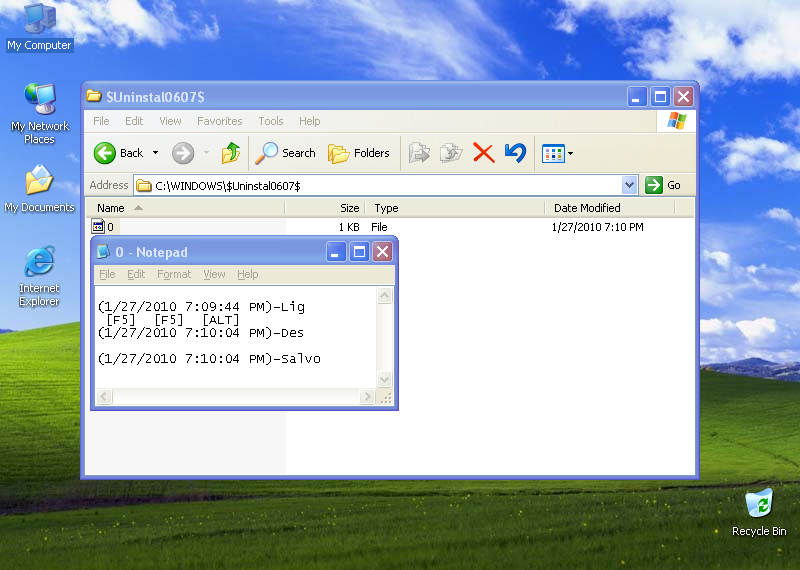Click the Notepad title bar icon
The image size is (800, 570).
pos(104,251)
